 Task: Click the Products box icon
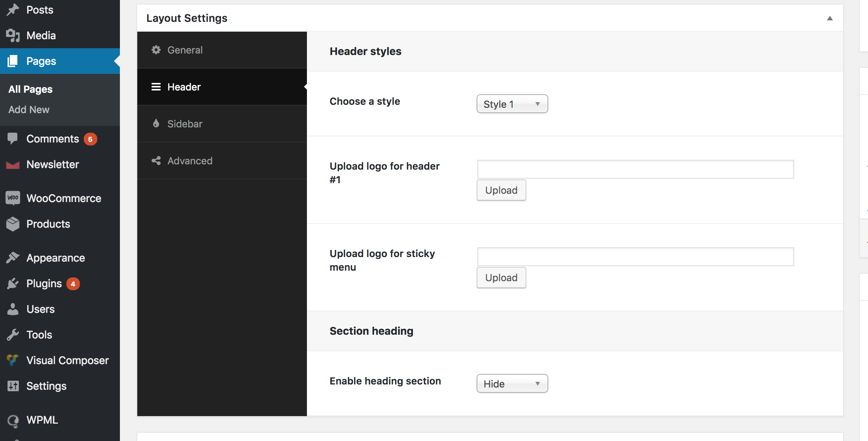(x=12, y=224)
